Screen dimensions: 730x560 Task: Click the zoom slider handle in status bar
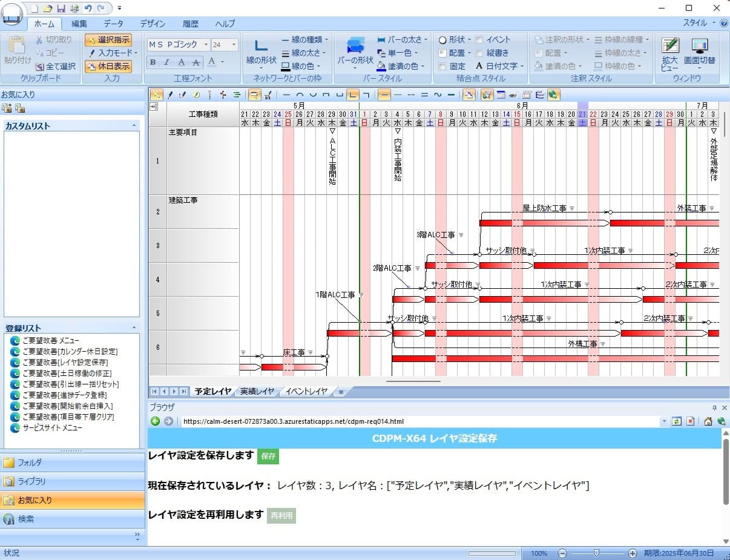(597, 553)
